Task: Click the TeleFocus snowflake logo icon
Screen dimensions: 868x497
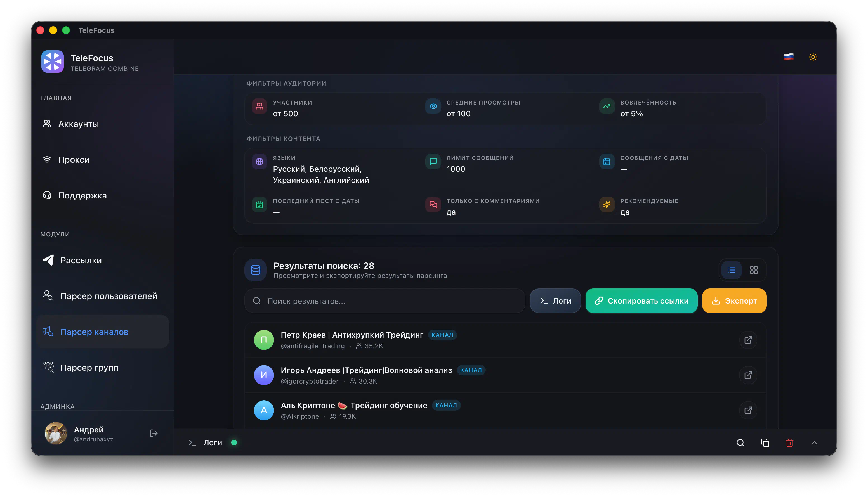Action: 52,62
